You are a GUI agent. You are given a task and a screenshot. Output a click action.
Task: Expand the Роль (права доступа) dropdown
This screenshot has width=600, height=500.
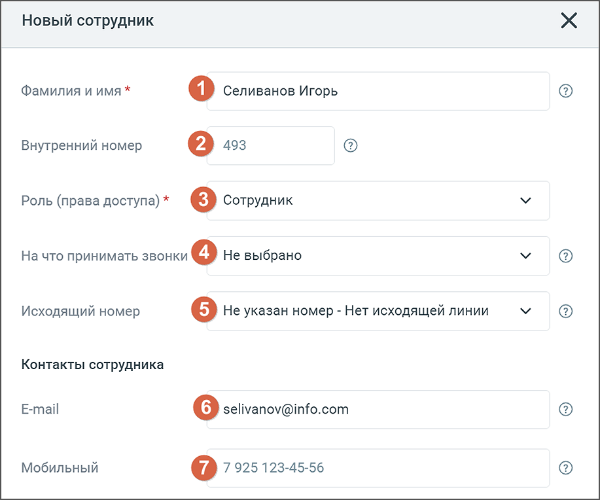[378, 200]
